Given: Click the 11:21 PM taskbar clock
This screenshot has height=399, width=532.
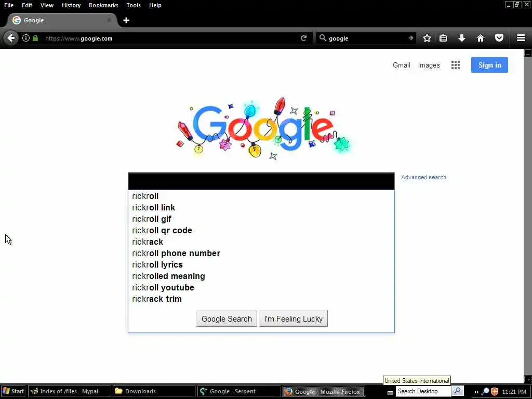Looking at the screenshot, I should (x=514, y=392).
